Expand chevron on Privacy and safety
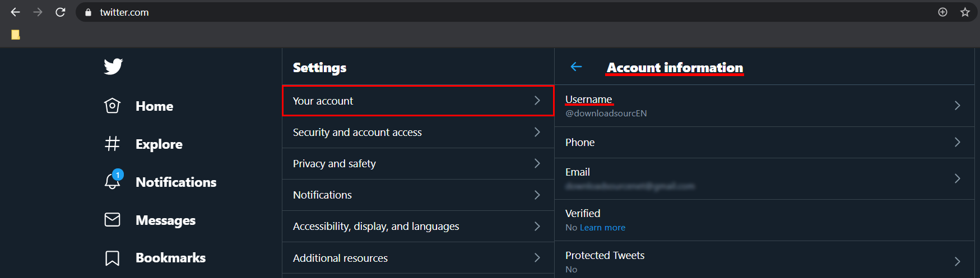This screenshot has height=278, width=980. click(537, 163)
